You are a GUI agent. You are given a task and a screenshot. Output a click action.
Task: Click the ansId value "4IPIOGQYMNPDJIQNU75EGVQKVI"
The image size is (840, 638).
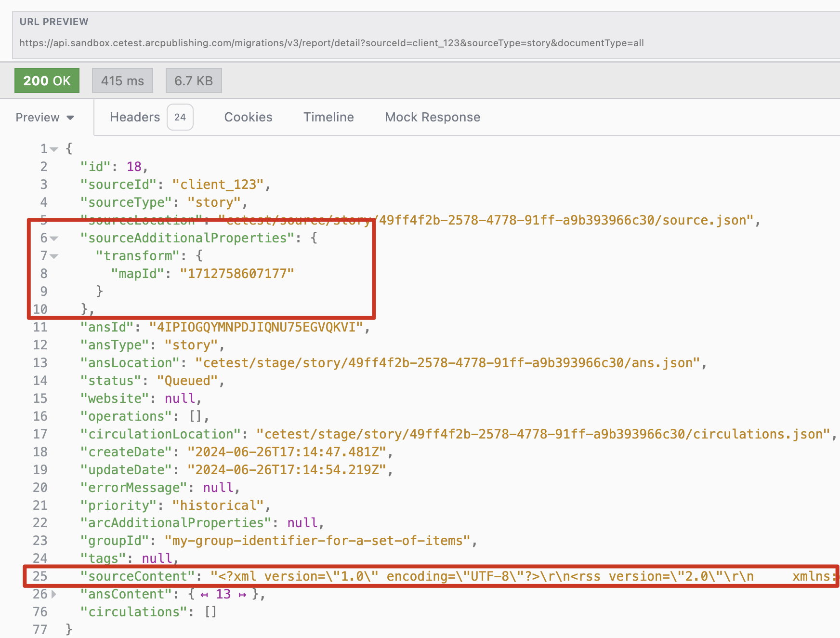[256, 327]
